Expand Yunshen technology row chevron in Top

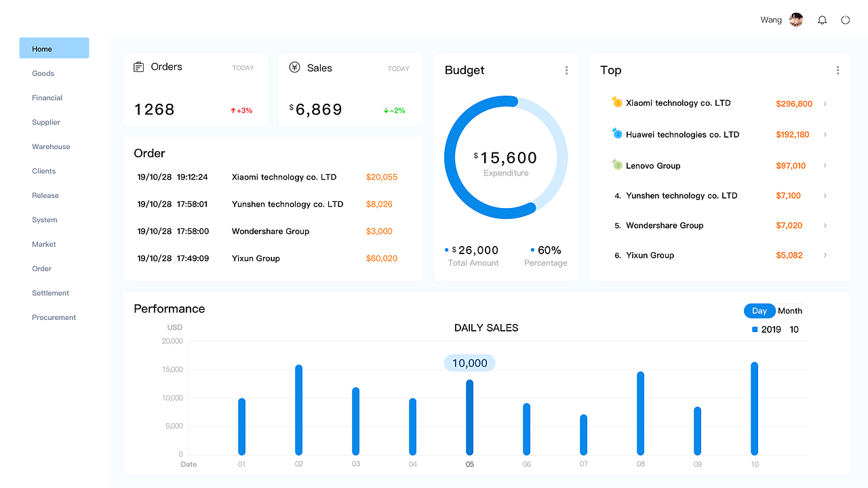click(825, 196)
